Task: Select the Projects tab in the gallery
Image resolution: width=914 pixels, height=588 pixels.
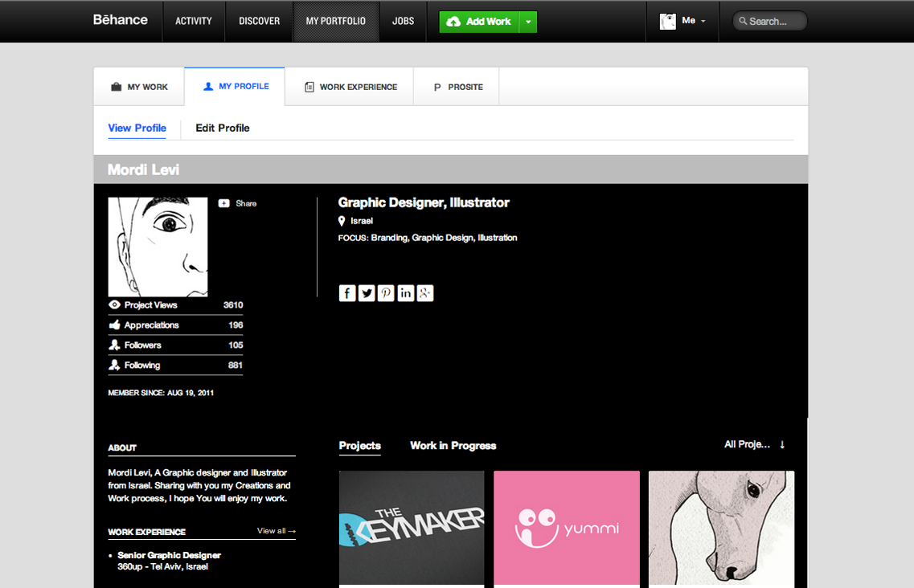Action: (x=359, y=446)
